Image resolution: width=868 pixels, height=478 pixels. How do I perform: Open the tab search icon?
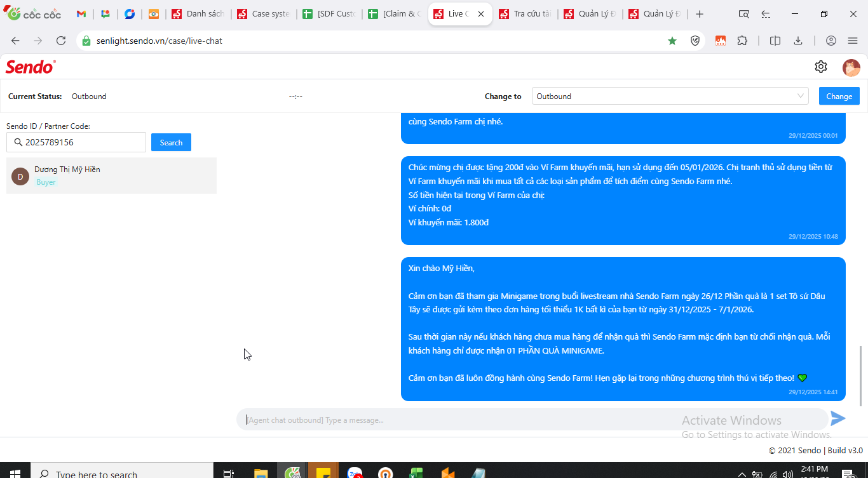pyautogui.click(x=743, y=14)
